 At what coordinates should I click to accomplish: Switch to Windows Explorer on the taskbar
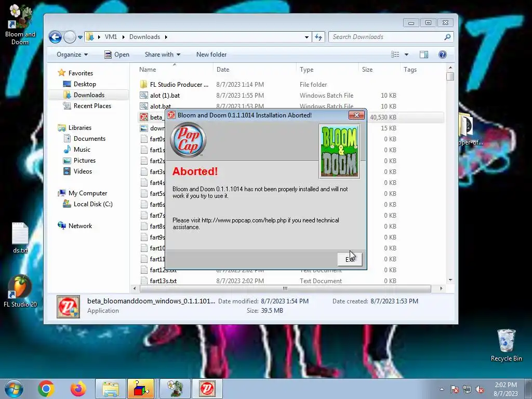pos(111,389)
